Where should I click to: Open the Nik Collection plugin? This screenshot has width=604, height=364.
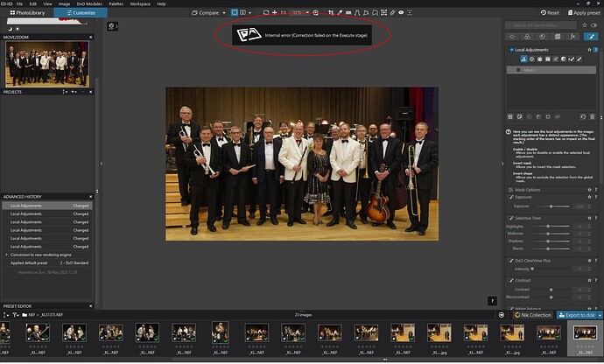tap(531, 314)
